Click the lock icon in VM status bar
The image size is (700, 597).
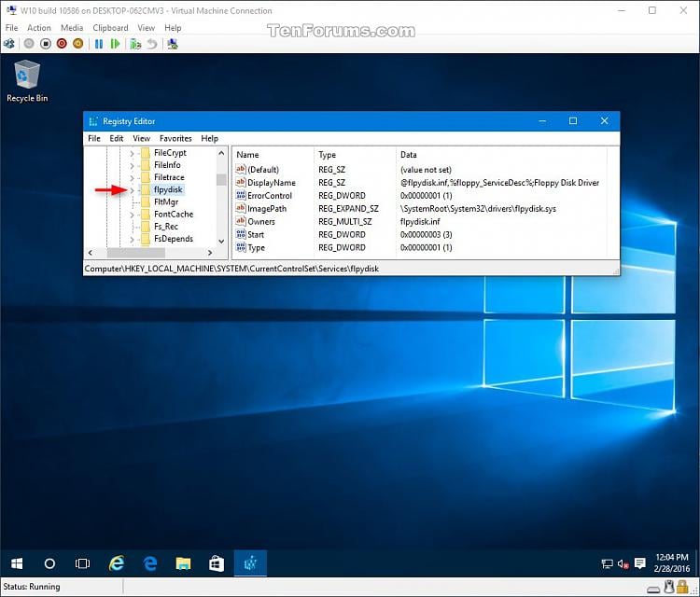[x=682, y=587]
